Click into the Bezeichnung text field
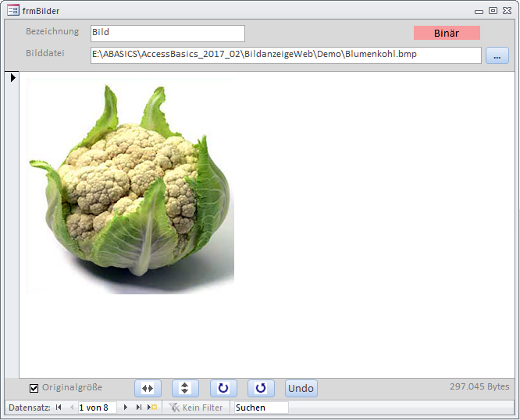The image size is (520, 420). coord(167,33)
